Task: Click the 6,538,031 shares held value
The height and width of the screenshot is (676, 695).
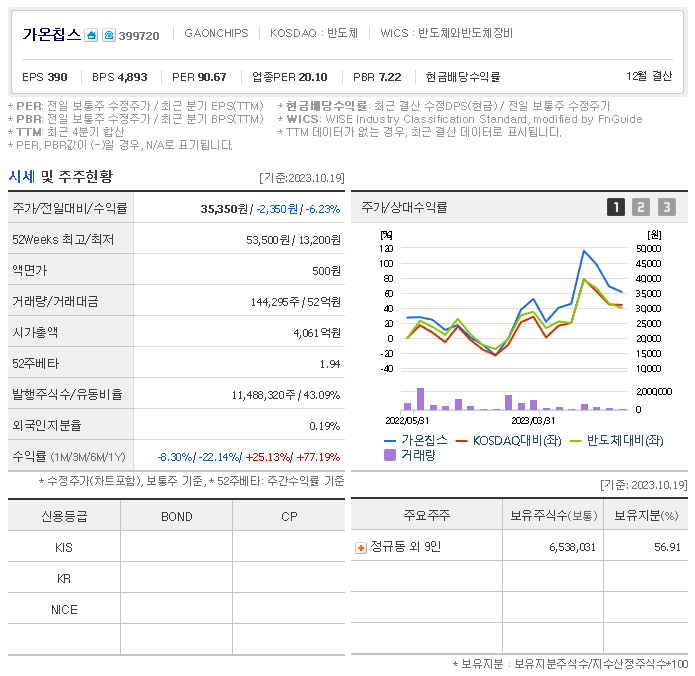Action: point(572,547)
